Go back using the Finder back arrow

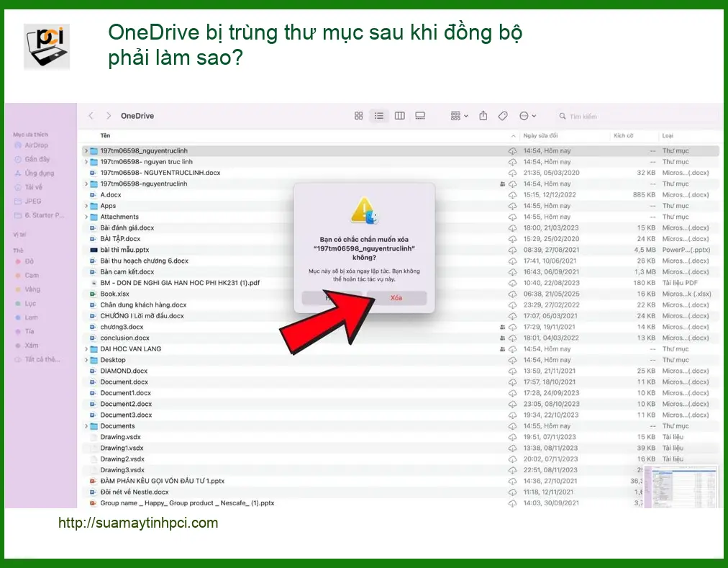click(91, 116)
